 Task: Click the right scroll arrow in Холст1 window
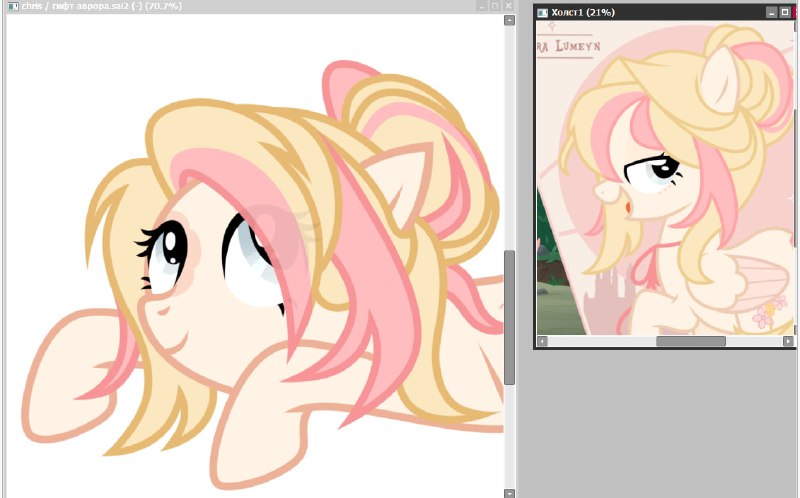[788, 341]
